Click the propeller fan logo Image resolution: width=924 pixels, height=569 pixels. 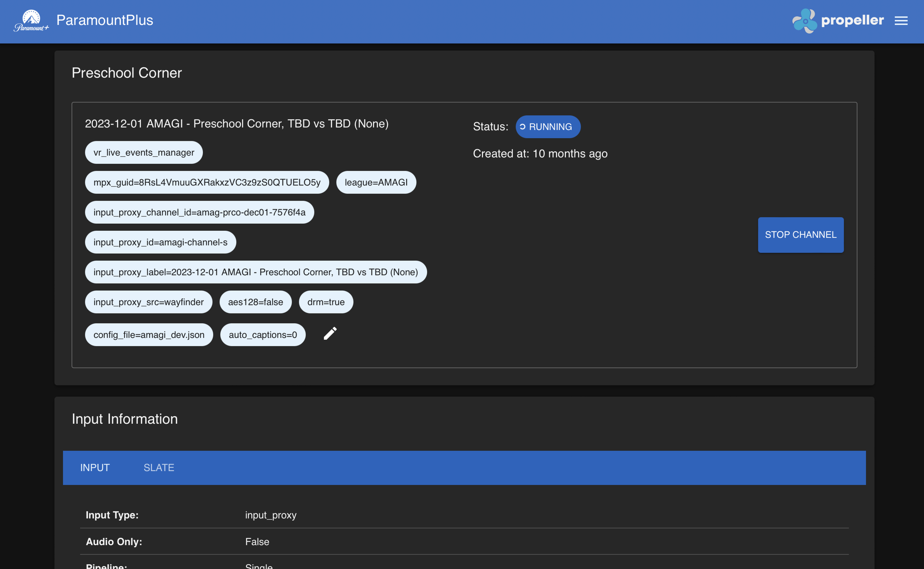(x=804, y=21)
